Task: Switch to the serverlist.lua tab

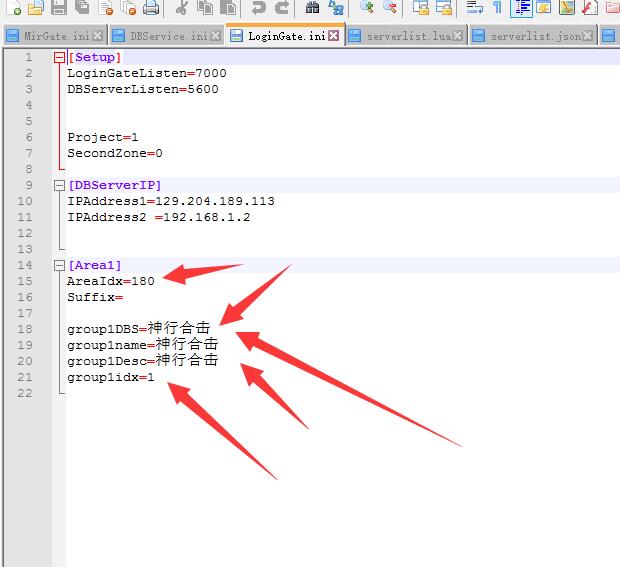Action: [405, 36]
